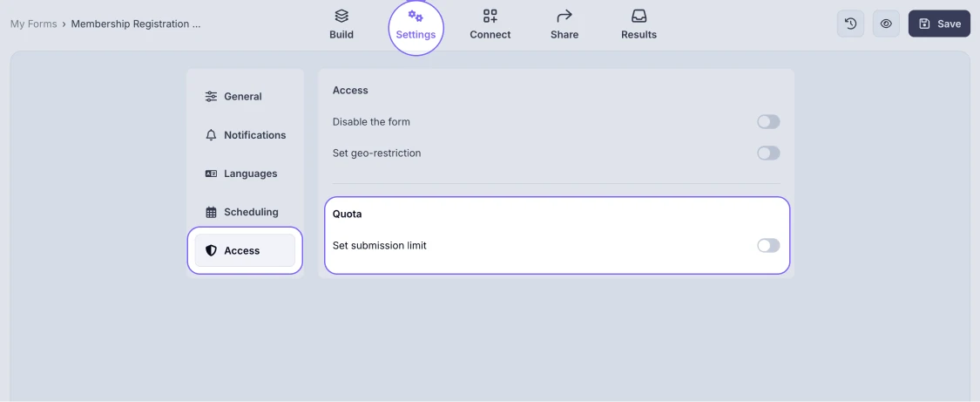Viewport: 980px width, 402px height.
Task: Switch to the Connect tab
Action: click(x=490, y=24)
